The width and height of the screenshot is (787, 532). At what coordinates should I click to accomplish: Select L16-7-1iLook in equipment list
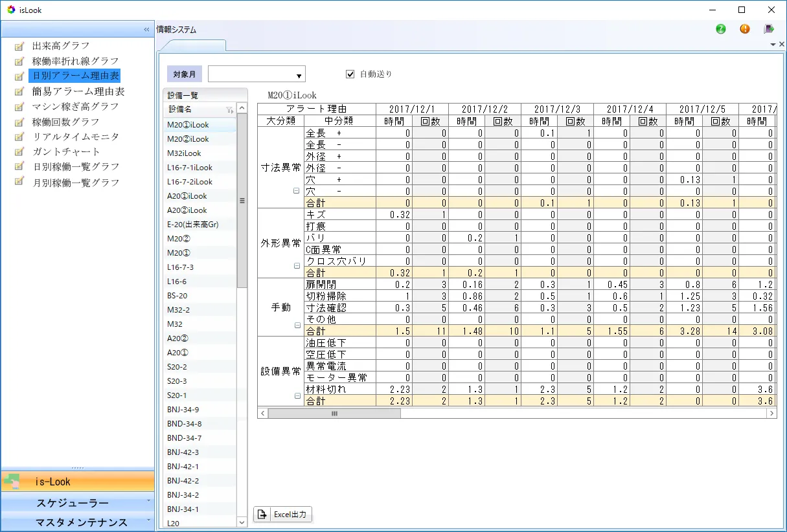200,168
